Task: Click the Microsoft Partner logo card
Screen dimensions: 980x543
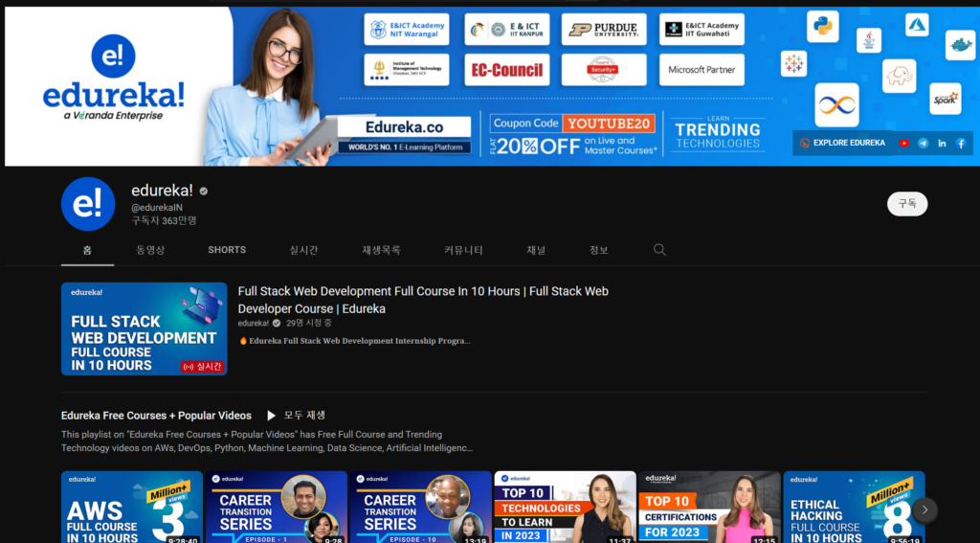Action: tap(702, 70)
